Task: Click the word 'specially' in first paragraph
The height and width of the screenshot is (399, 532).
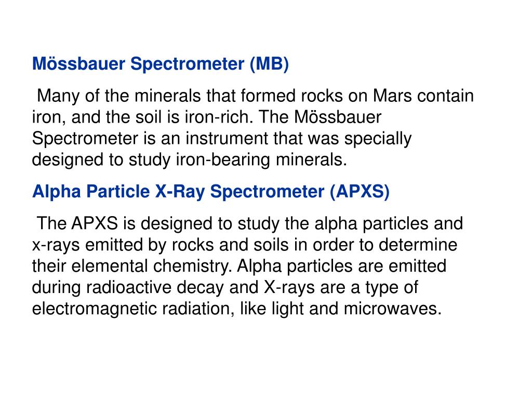Action: pos(378,139)
